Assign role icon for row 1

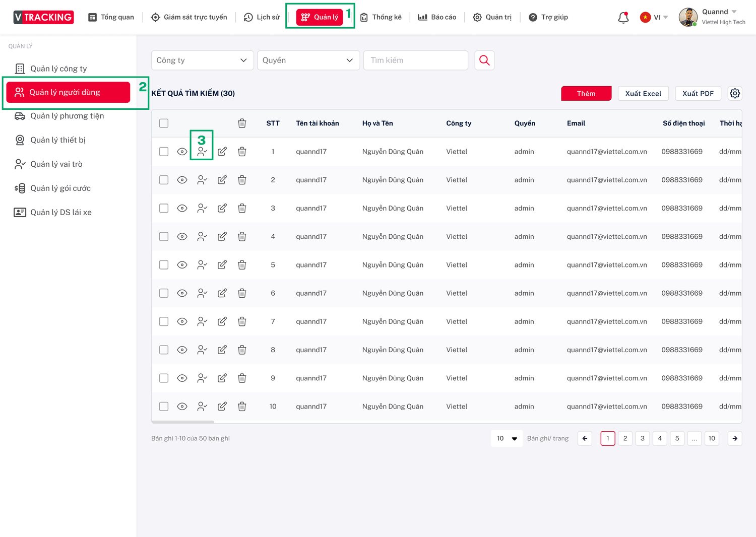(x=202, y=152)
